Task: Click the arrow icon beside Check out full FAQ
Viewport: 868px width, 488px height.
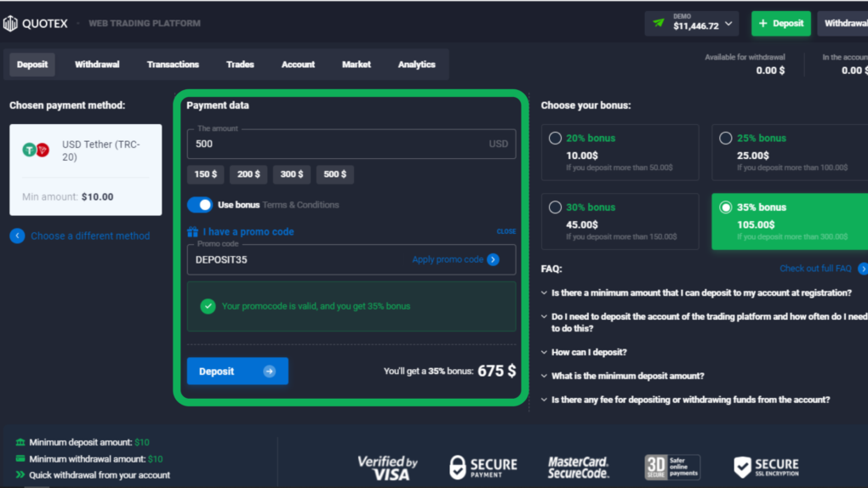Action: [x=863, y=269]
